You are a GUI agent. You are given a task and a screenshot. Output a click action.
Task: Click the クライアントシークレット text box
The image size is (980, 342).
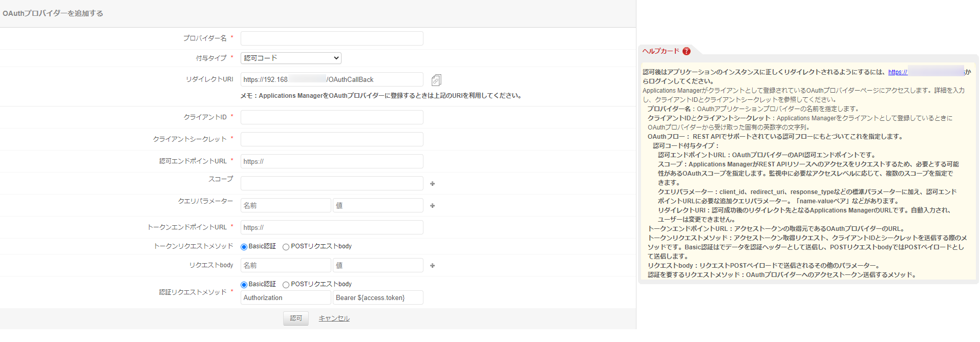332,139
